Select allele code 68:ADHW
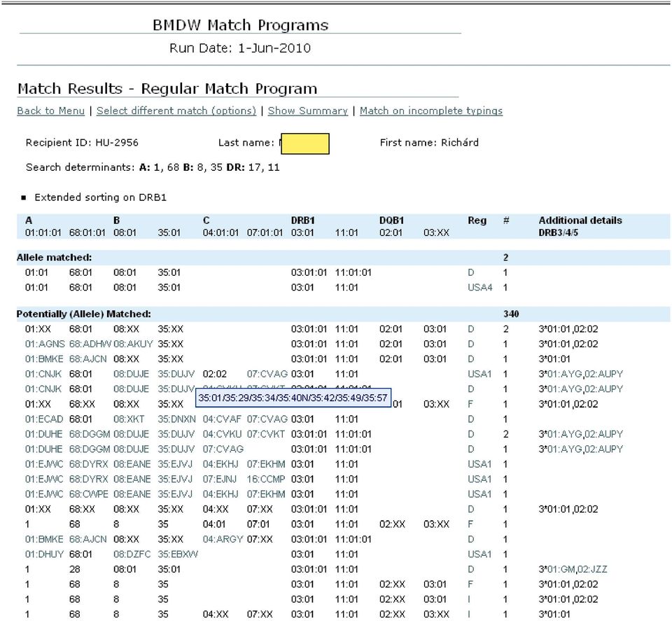Screen dimensions: 672x621 (x=90, y=344)
